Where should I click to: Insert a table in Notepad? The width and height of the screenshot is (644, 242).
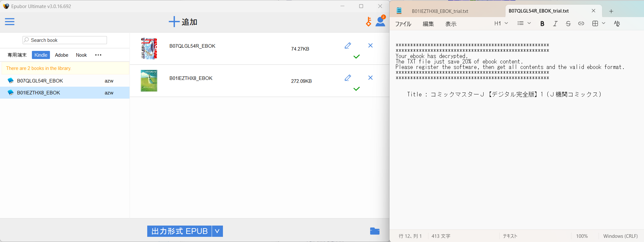595,24
